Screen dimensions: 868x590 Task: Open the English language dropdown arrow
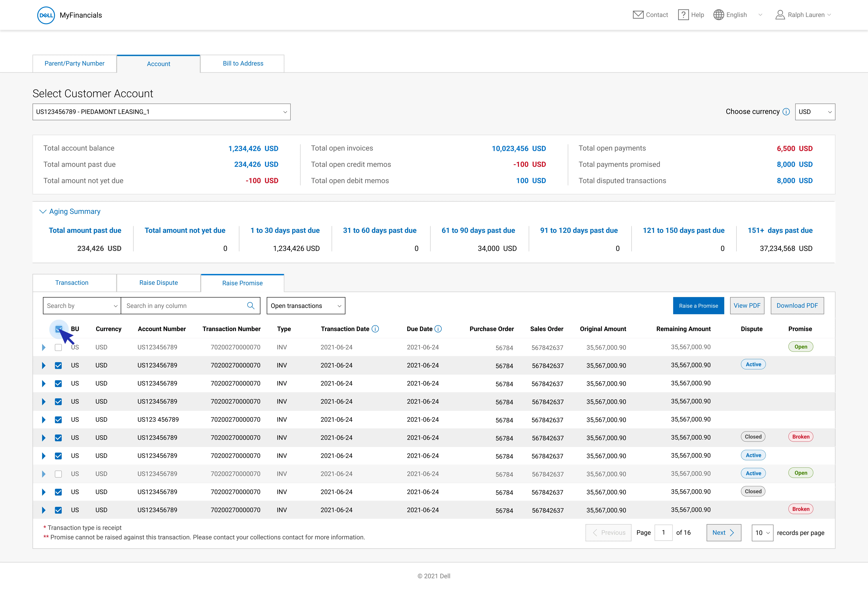[x=760, y=15]
